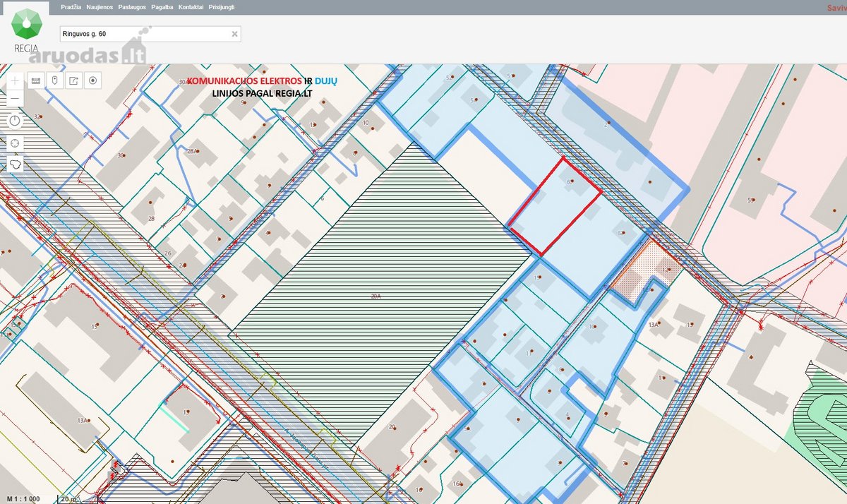
Task: Click the locate-me crosshair button
Action: [15, 143]
